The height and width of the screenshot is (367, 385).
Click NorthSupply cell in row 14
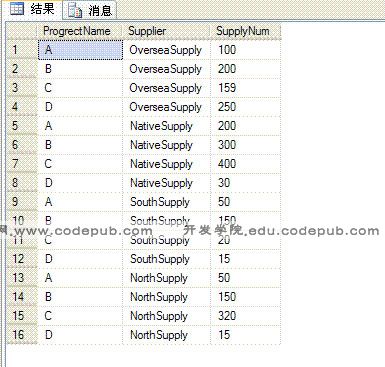pyautogui.click(x=167, y=297)
